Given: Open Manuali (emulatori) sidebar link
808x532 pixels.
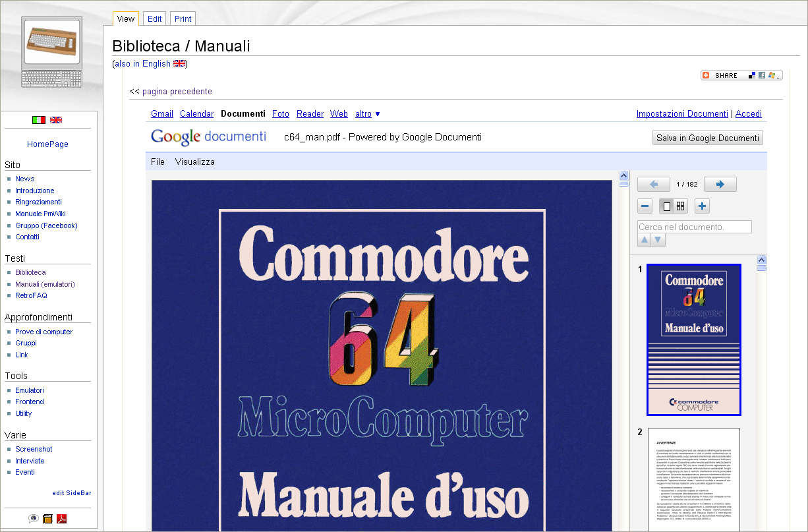Looking at the screenshot, I should [x=45, y=284].
